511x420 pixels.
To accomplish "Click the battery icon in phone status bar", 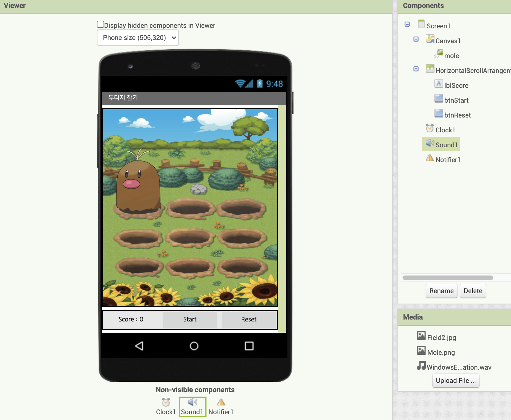I will point(260,83).
